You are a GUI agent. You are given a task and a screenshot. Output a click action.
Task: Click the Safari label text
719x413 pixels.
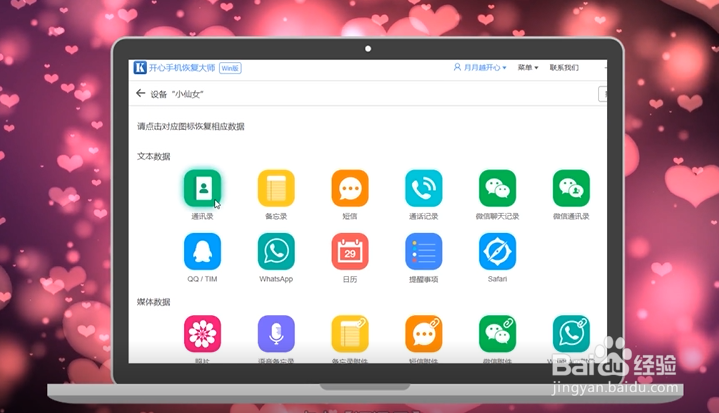[498, 279]
